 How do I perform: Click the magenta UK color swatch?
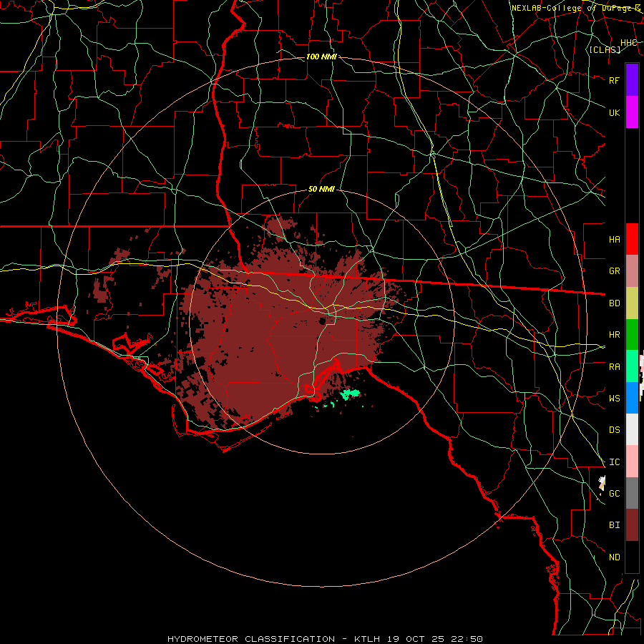coord(632,112)
